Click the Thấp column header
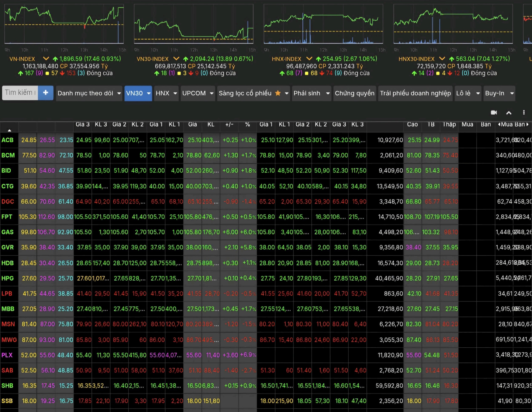The width and height of the screenshot is (532, 412). [449, 124]
